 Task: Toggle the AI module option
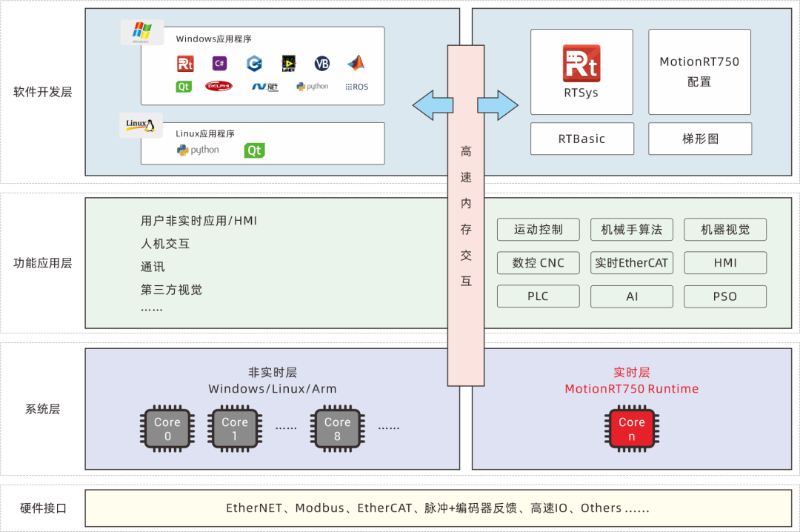click(x=631, y=296)
